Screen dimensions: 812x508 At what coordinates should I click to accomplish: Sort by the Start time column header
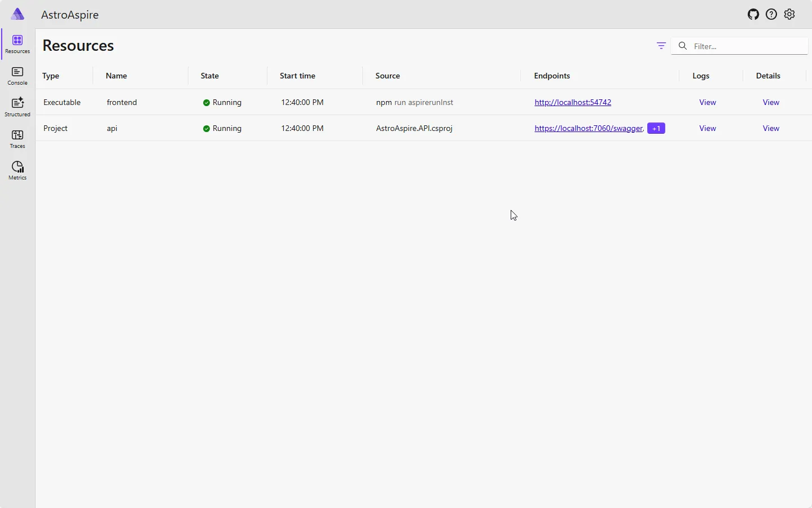pyautogui.click(x=297, y=76)
